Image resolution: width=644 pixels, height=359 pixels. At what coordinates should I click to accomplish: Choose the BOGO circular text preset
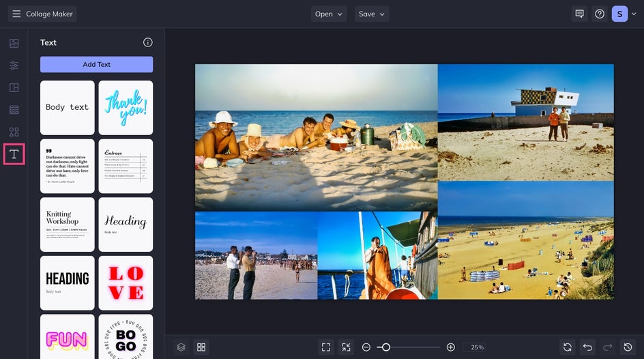click(x=126, y=337)
